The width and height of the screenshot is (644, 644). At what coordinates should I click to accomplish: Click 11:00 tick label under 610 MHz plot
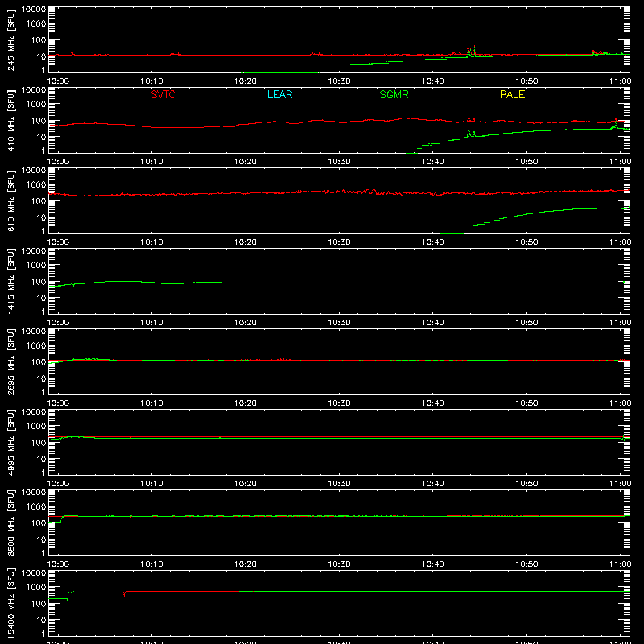click(620, 242)
